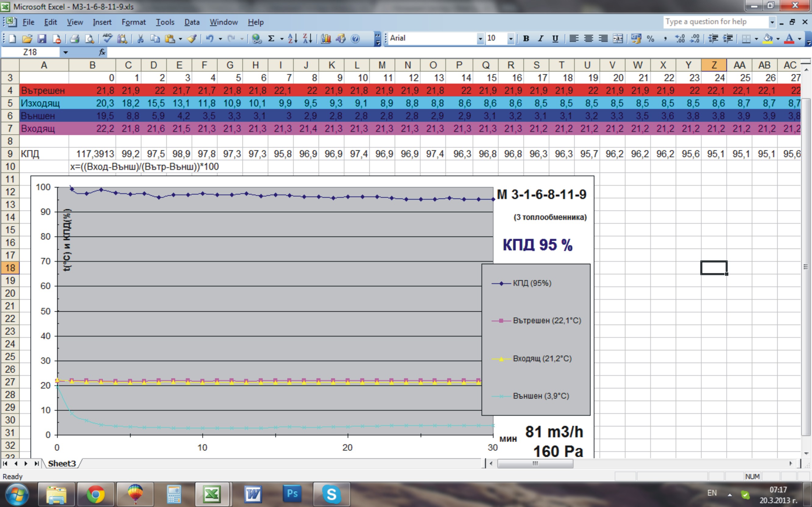
Task: Click Merge and Center icon
Action: (x=618, y=39)
